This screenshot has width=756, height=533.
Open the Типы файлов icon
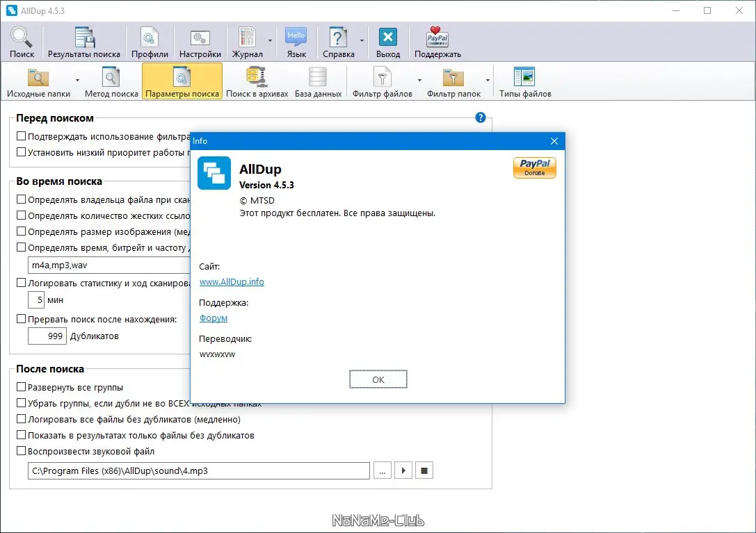click(x=524, y=77)
